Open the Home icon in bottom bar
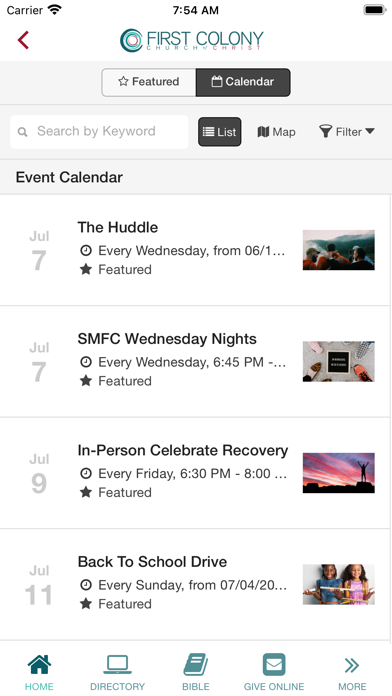The image size is (392, 696). click(x=39, y=664)
